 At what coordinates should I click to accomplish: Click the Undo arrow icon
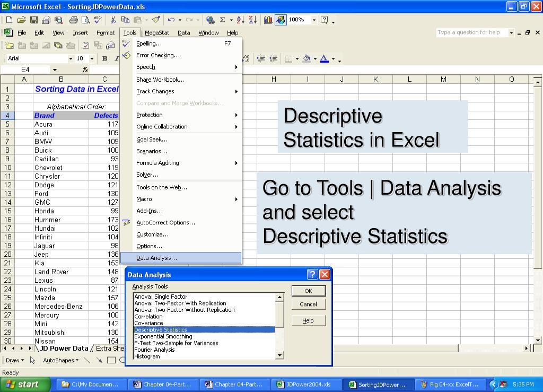(x=171, y=20)
